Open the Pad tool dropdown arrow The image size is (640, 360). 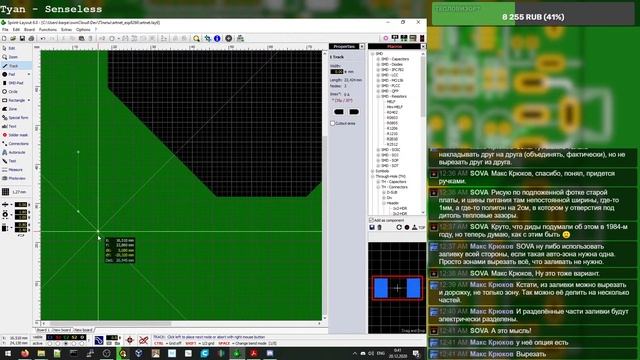pyautogui.click(x=29, y=74)
